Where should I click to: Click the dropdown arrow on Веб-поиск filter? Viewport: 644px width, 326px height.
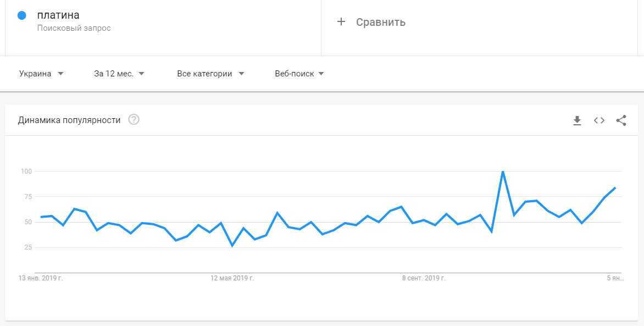point(321,73)
